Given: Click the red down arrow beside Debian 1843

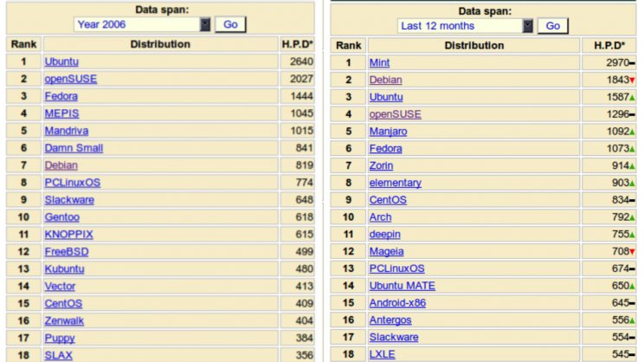Looking at the screenshot, I should [x=632, y=81].
